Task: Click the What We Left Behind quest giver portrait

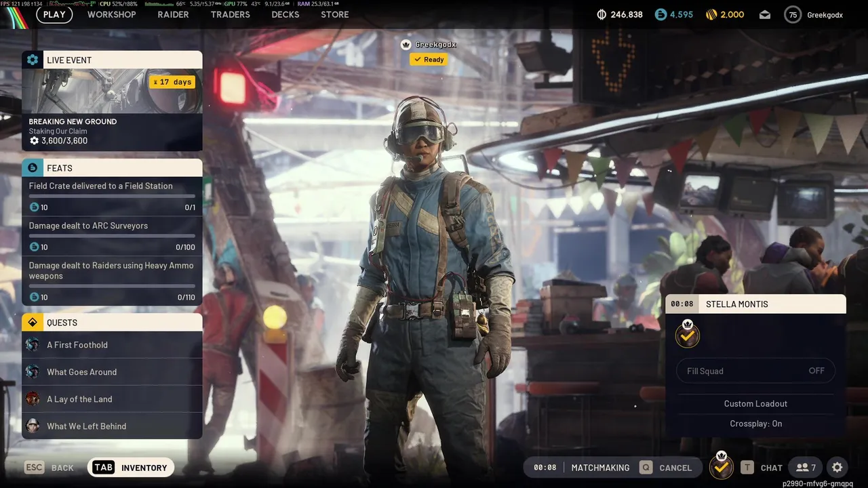Action: click(33, 426)
